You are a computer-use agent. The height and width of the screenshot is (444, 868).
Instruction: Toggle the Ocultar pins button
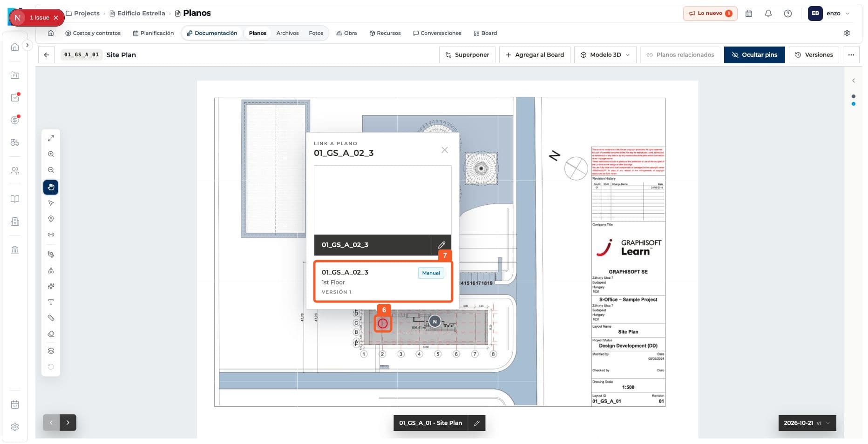(x=754, y=55)
